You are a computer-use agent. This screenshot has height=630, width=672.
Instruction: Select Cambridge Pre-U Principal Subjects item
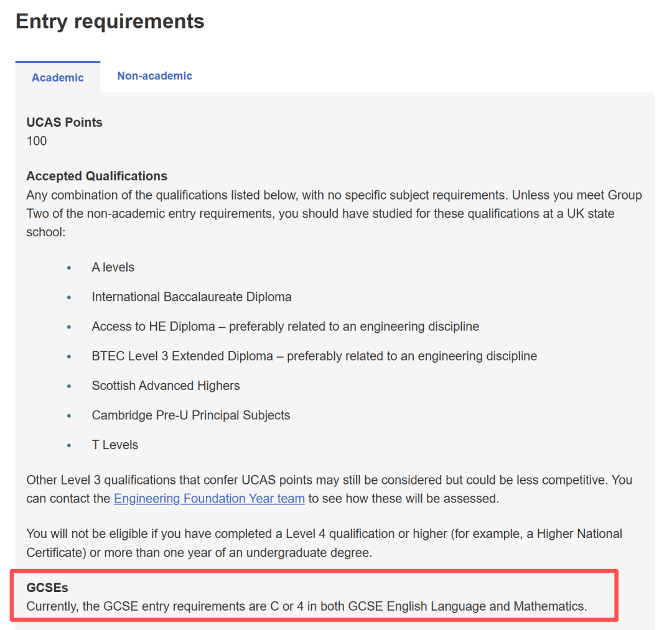coord(191,415)
